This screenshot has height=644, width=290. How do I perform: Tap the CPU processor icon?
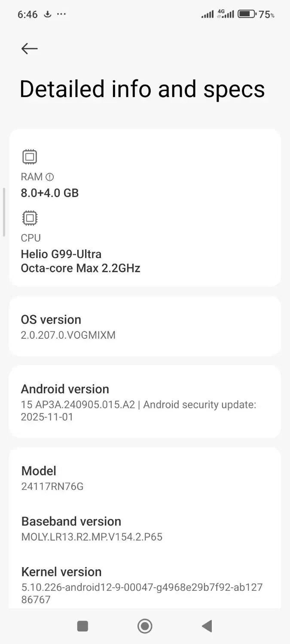[30, 218]
